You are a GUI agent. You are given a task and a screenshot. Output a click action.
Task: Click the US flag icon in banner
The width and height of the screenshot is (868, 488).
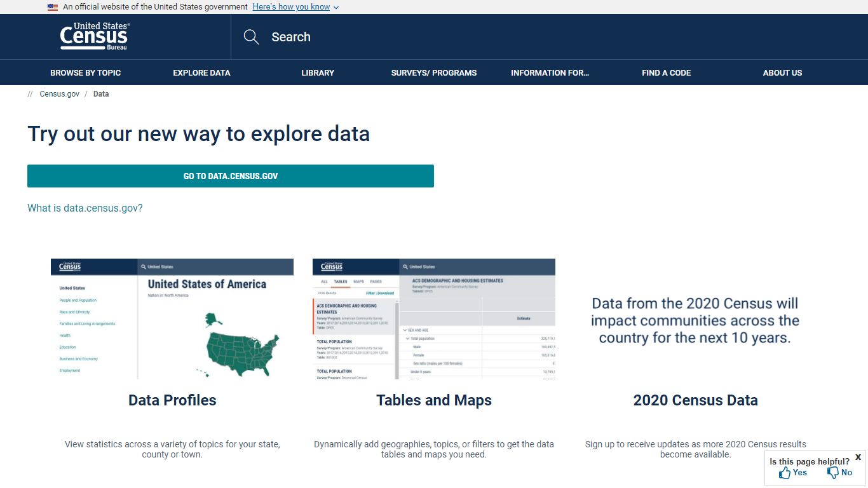pyautogui.click(x=53, y=7)
